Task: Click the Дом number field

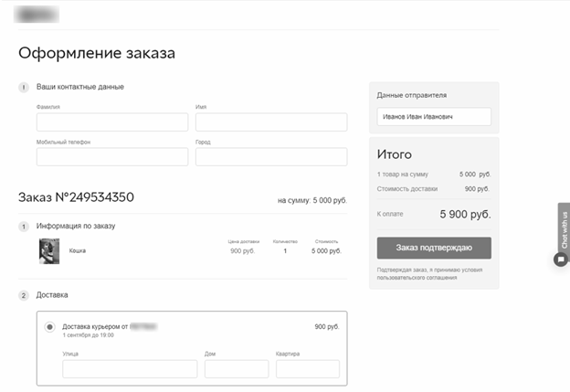Action: 237,369
